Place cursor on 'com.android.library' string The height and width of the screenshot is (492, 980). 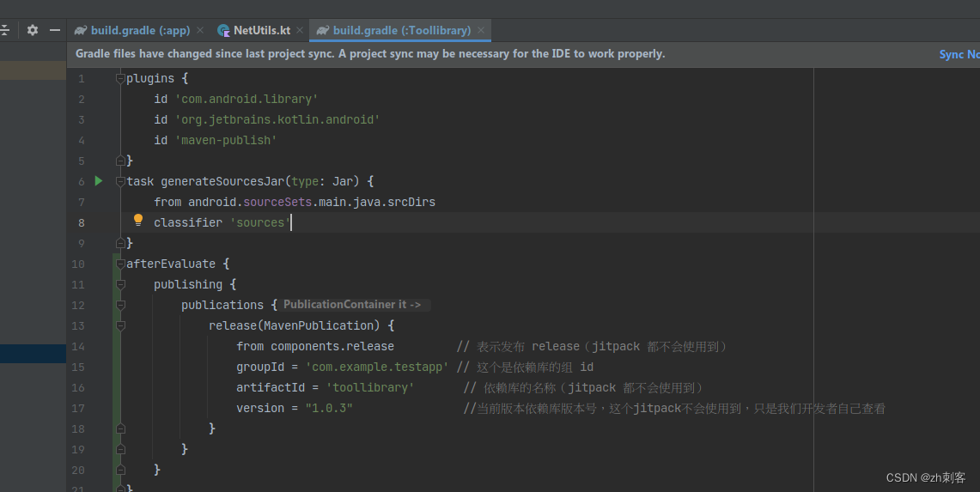click(247, 99)
